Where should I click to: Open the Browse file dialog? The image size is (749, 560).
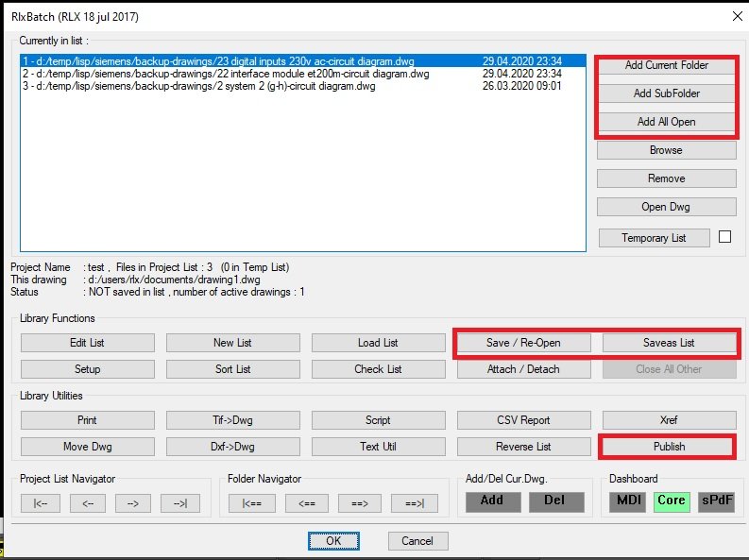click(667, 150)
